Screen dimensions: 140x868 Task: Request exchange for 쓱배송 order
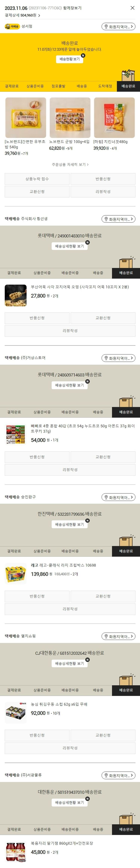coord(37,192)
